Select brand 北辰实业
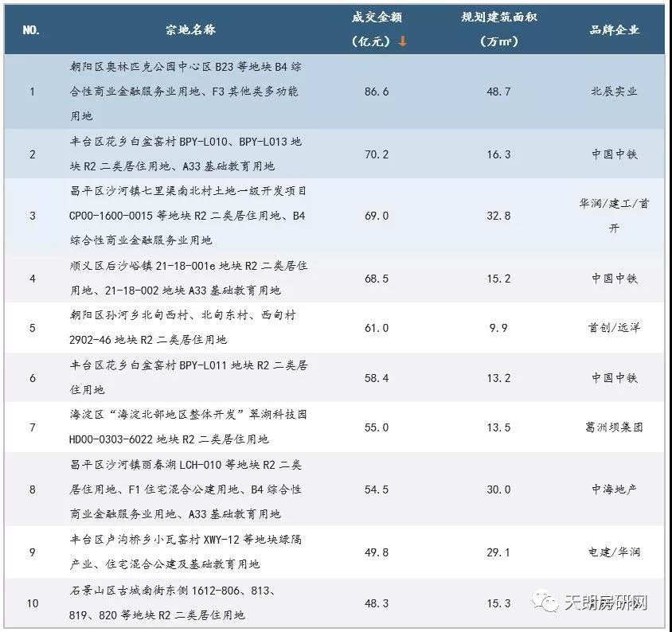Image resolution: width=672 pixels, height=632 pixels. coord(614,92)
